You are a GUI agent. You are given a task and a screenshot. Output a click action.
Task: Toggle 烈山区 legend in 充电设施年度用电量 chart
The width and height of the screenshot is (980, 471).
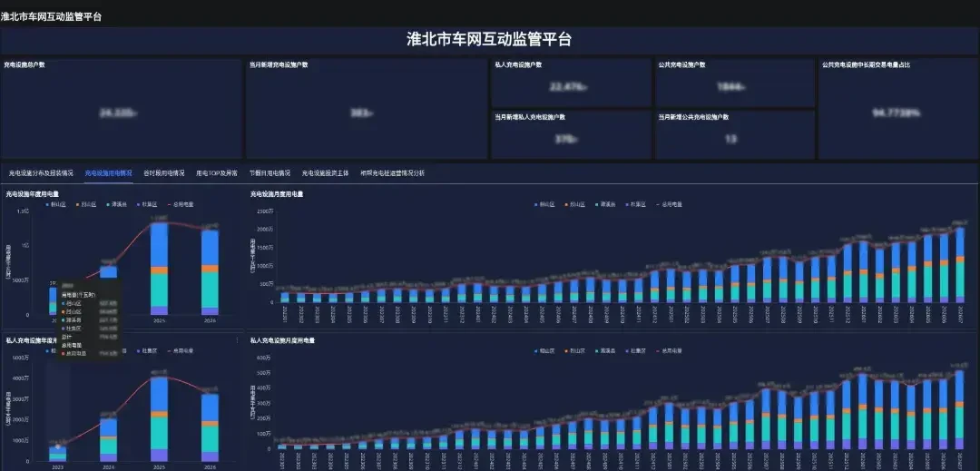(x=86, y=204)
